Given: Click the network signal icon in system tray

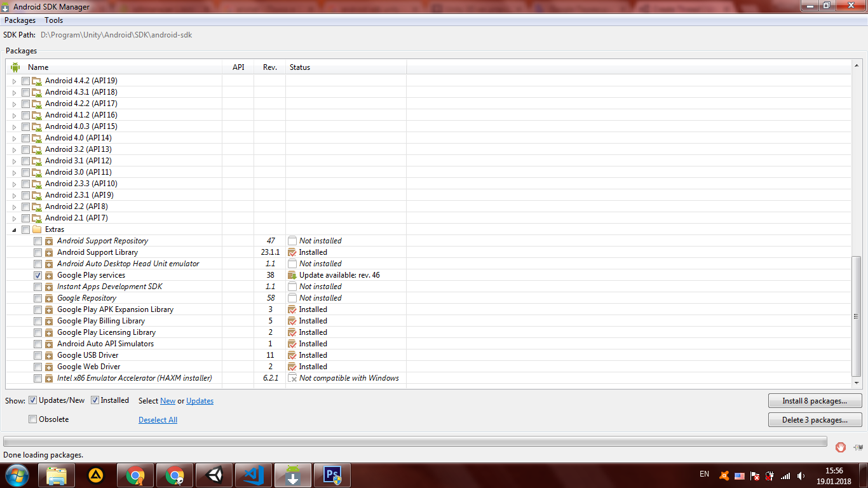Looking at the screenshot, I should pos(785,475).
